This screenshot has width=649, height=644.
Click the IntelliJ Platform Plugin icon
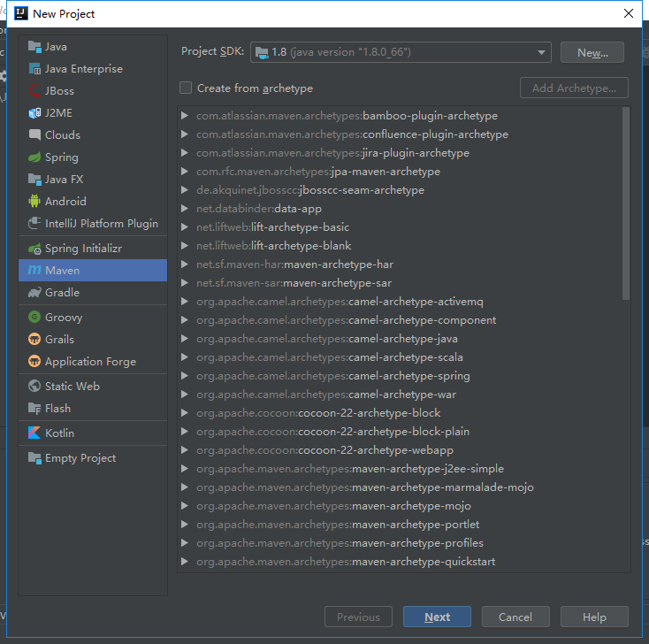pyautogui.click(x=34, y=224)
